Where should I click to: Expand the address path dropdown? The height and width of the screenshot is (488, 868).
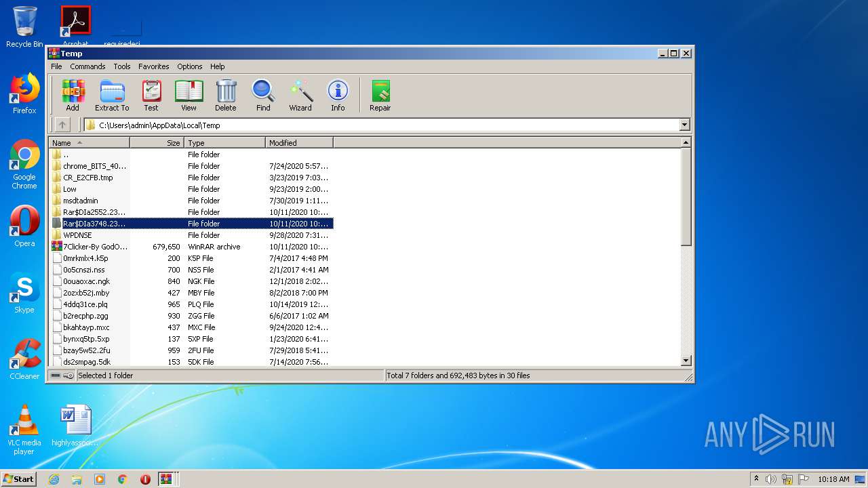click(x=684, y=125)
